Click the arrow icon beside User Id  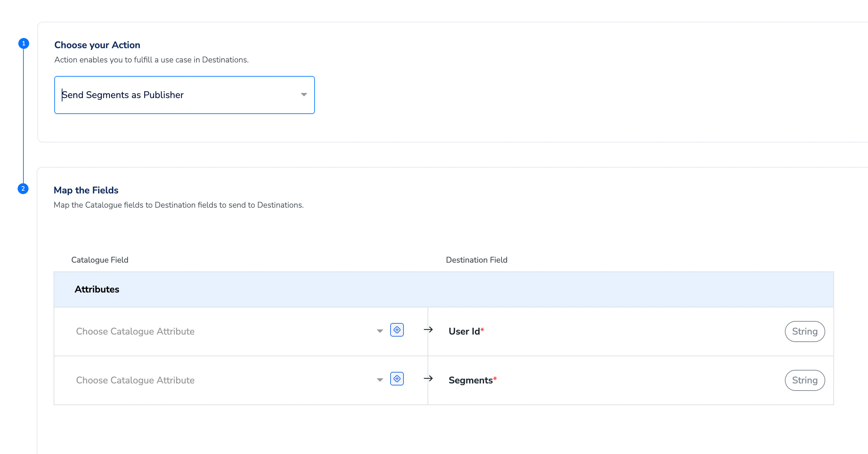tap(428, 329)
